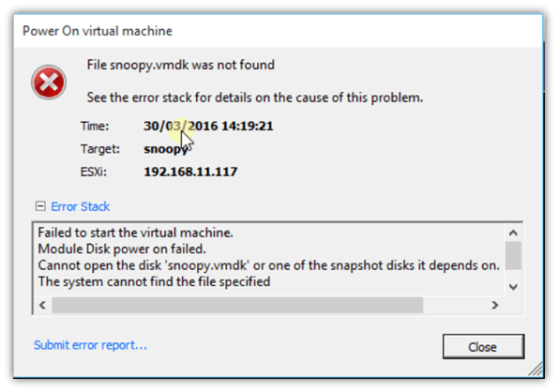
Task: Select the 'File snoopy.vmdk was not found' text
Action: coord(181,65)
